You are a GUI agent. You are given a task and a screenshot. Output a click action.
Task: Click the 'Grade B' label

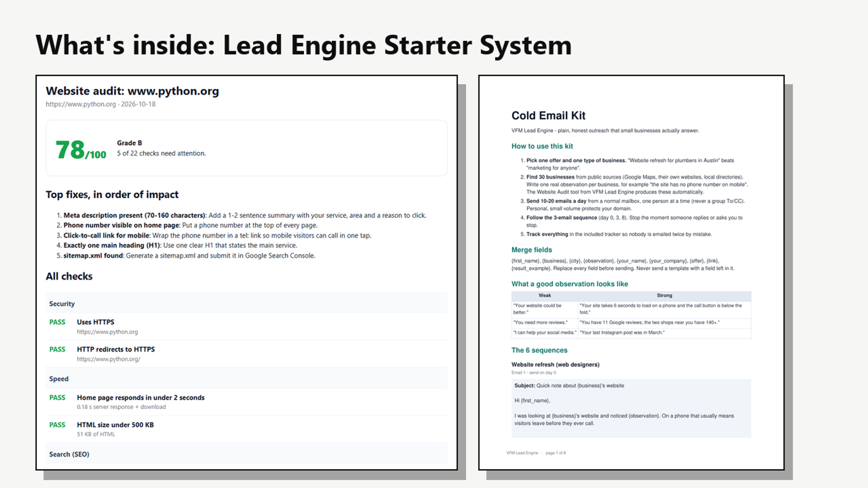tap(130, 143)
